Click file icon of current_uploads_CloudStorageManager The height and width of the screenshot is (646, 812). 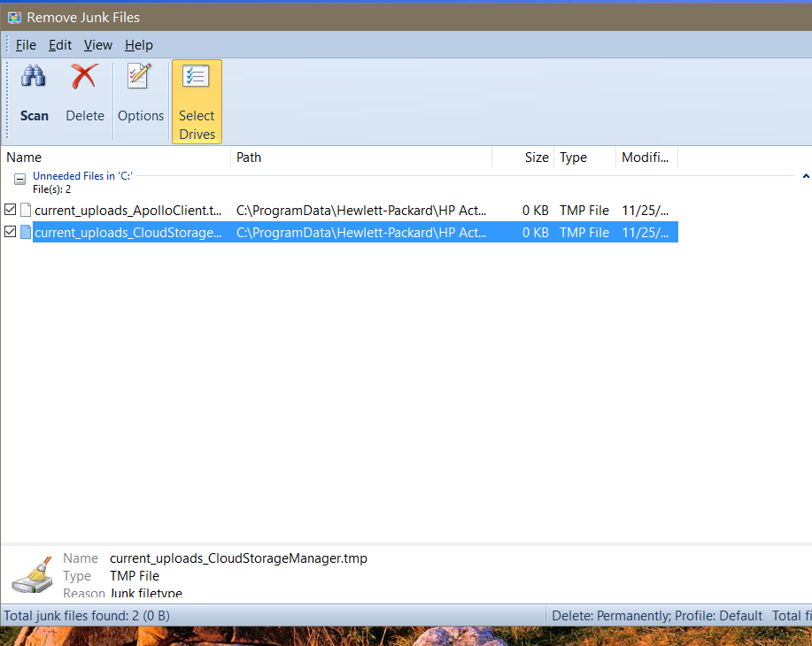click(26, 233)
